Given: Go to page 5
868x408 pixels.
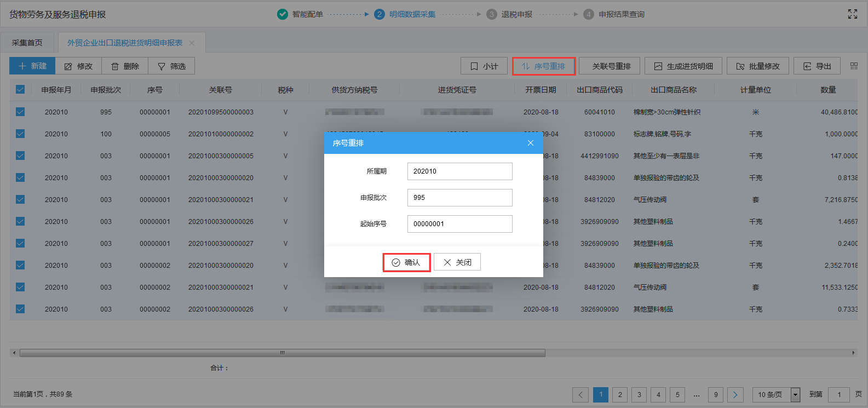Looking at the screenshot, I should pos(677,394).
